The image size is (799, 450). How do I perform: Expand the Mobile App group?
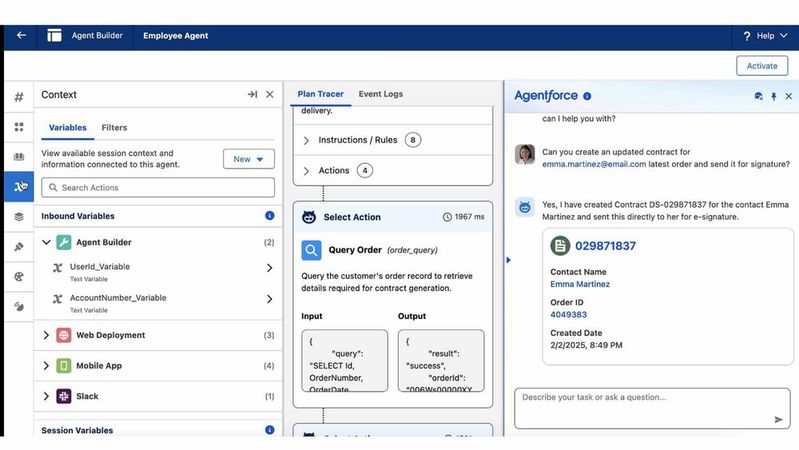coord(46,365)
